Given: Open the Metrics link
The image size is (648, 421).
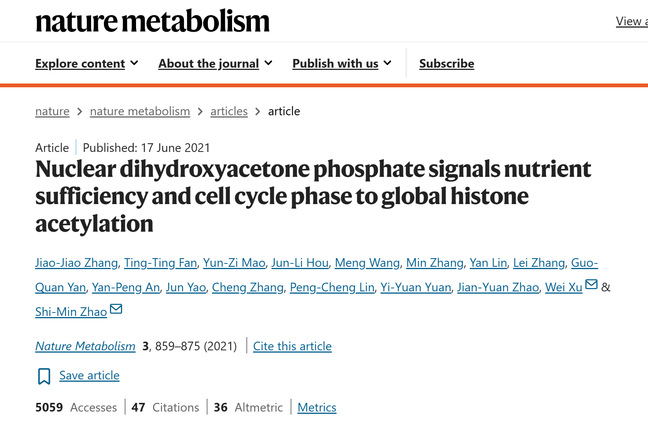Looking at the screenshot, I should pyautogui.click(x=317, y=407).
